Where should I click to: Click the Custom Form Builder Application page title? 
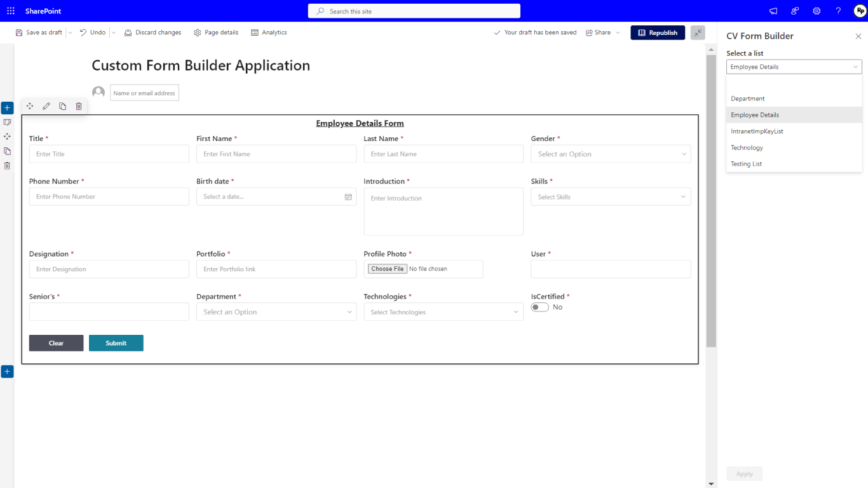tap(201, 65)
